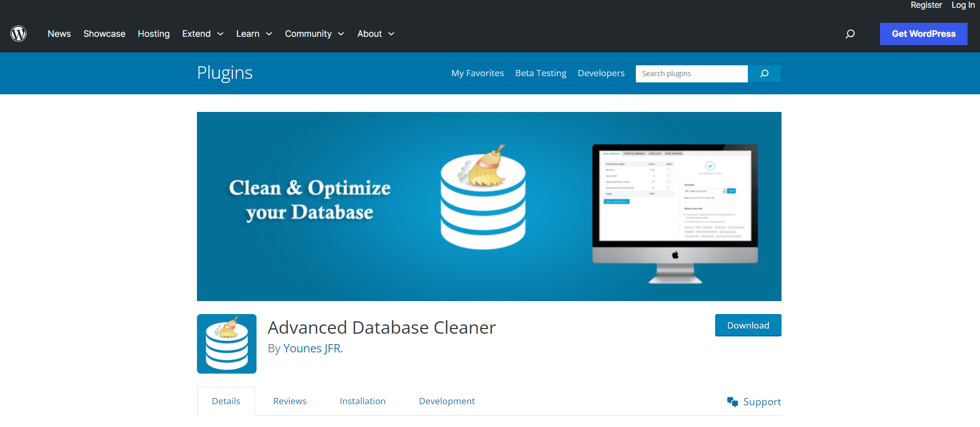Open site search magnifier in top bar

click(x=850, y=34)
